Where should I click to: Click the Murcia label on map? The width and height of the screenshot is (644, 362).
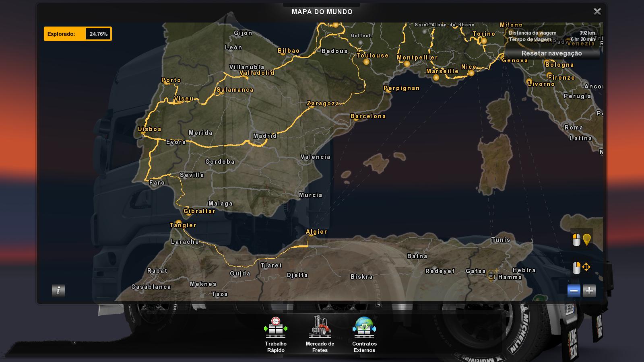pyautogui.click(x=311, y=195)
